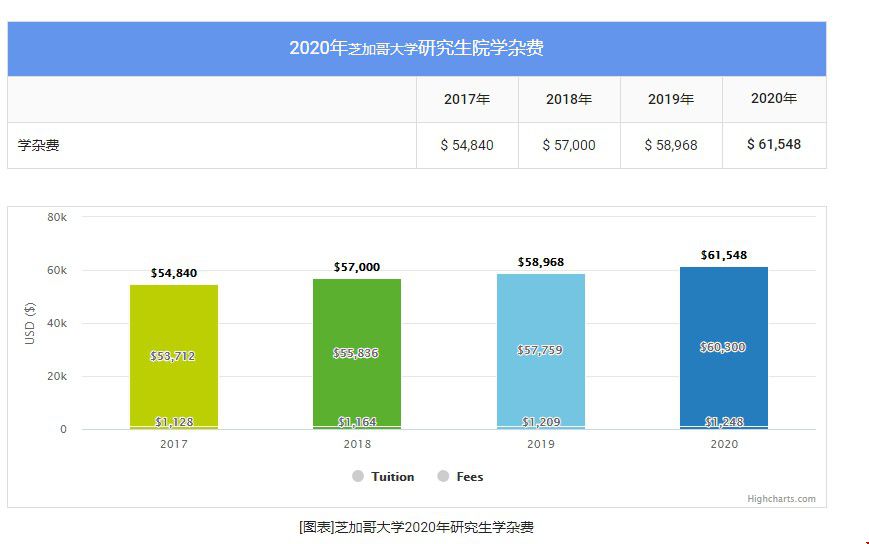The image size is (869, 544).
Task: Select the 2017 yellow-green bar
Action: [174, 357]
